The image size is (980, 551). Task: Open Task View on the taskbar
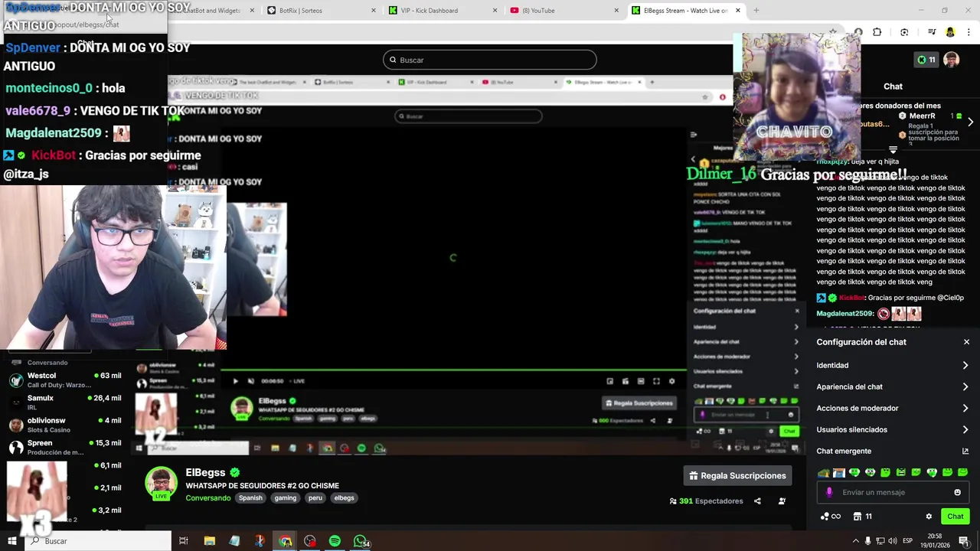click(184, 541)
